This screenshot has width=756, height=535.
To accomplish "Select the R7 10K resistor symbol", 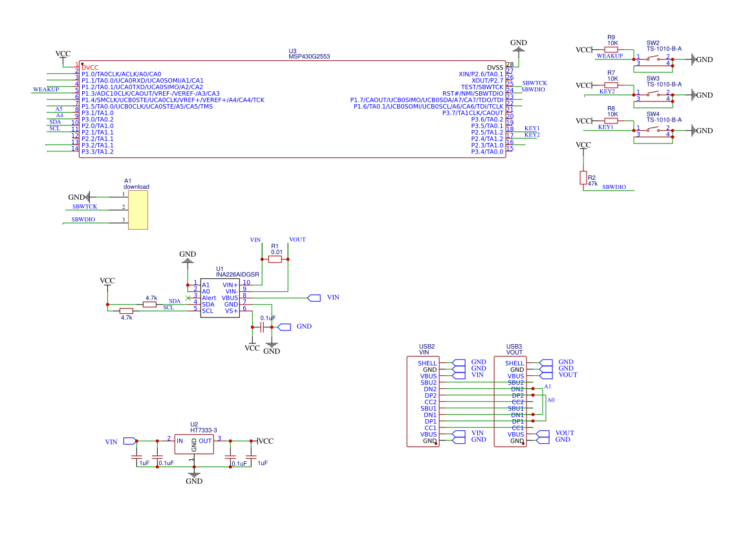I will 611,85.
